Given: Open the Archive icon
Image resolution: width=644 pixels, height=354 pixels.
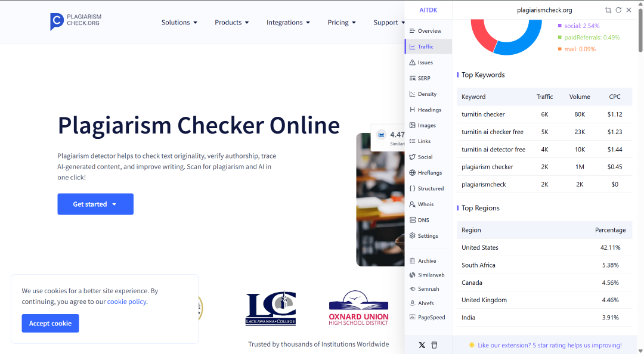Looking at the screenshot, I should point(412,261).
